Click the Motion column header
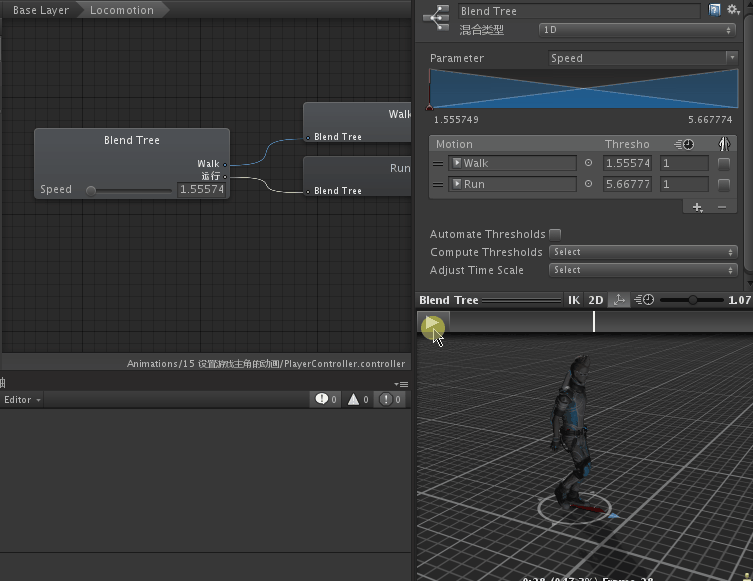 point(454,144)
